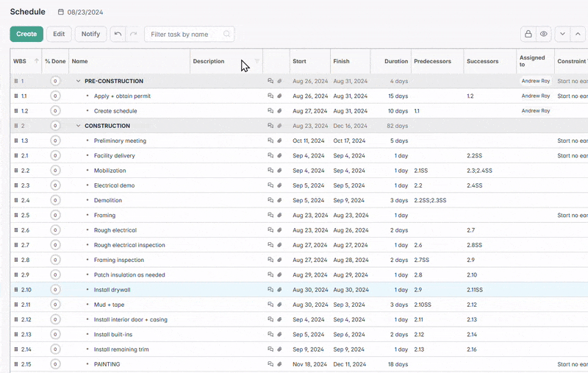Open comments for Apply + obtain permit
This screenshot has height=373, width=588.
click(x=270, y=96)
